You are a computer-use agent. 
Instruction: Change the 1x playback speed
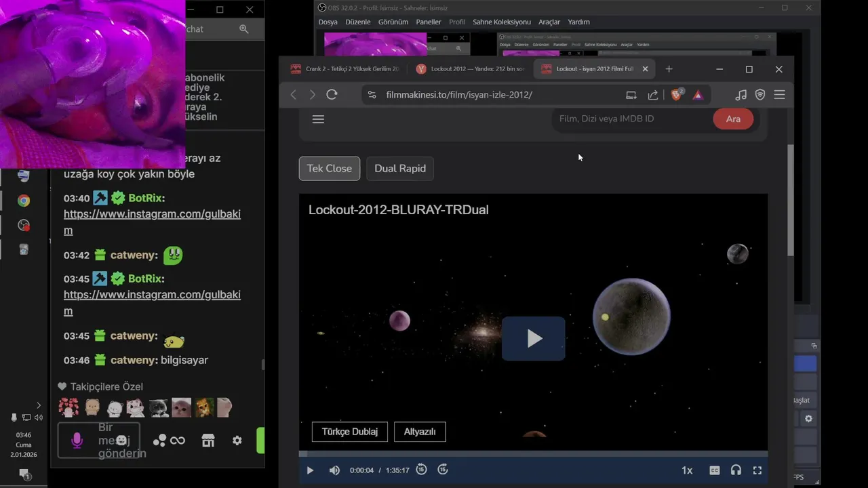[687, 470]
